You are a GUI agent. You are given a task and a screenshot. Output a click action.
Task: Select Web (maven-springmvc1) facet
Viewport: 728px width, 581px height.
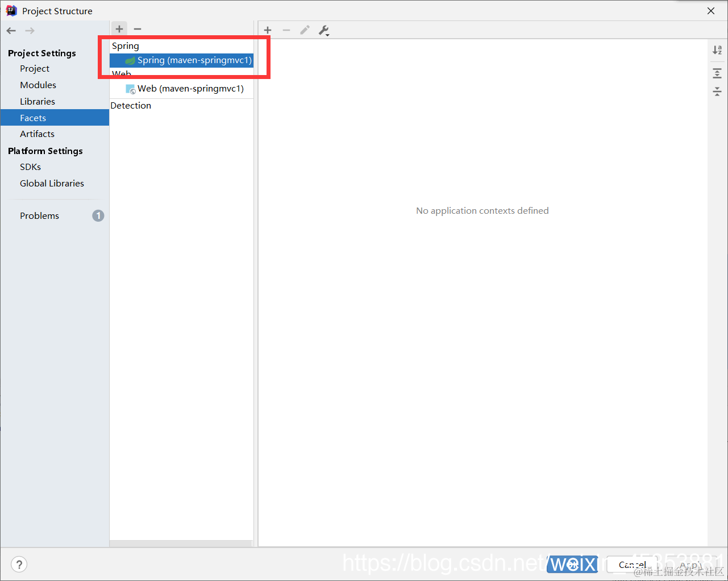point(182,89)
